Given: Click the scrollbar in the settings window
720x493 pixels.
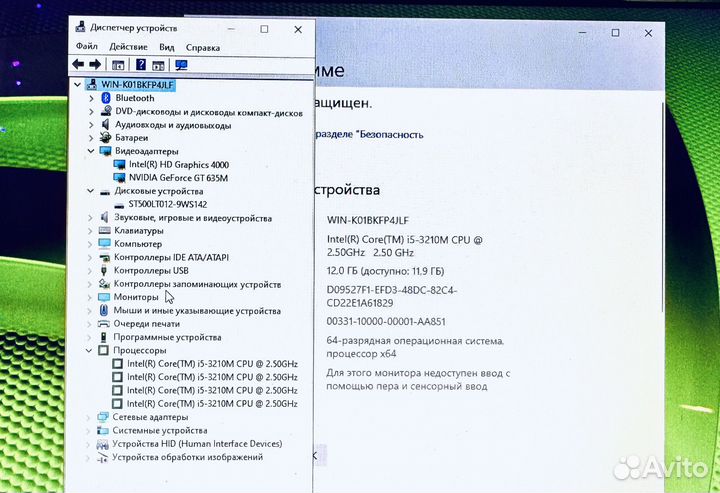Looking at the screenshot, I should (x=663, y=207).
